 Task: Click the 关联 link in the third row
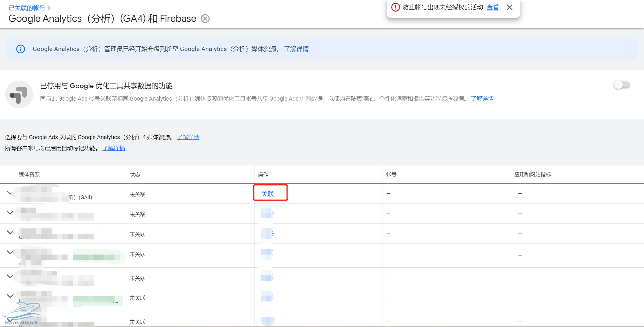267,233
